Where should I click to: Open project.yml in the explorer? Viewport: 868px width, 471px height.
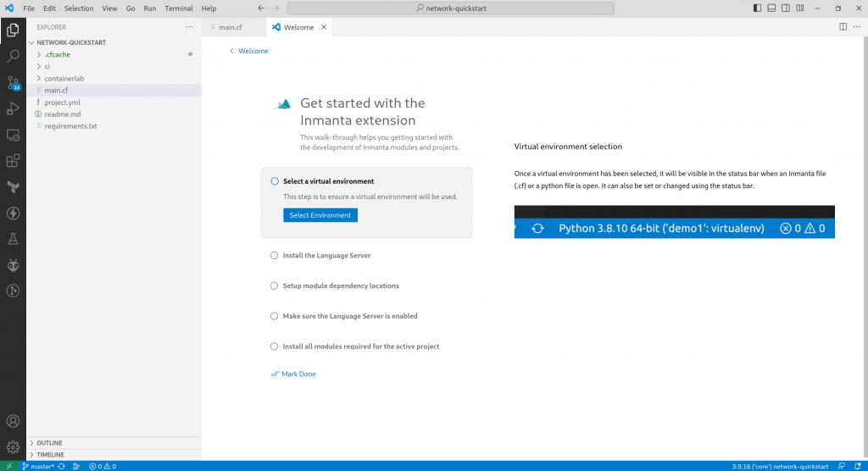coord(114,103)
